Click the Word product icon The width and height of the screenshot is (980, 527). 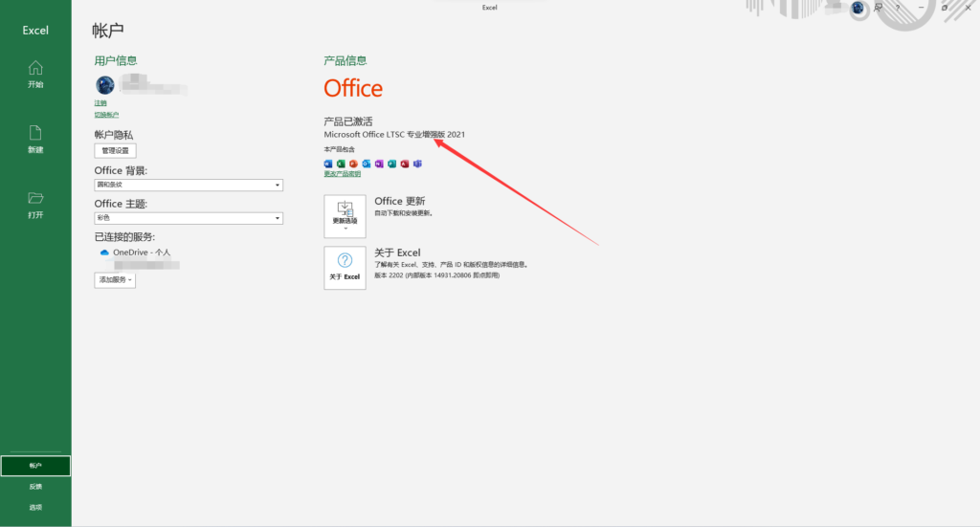coord(328,164)
